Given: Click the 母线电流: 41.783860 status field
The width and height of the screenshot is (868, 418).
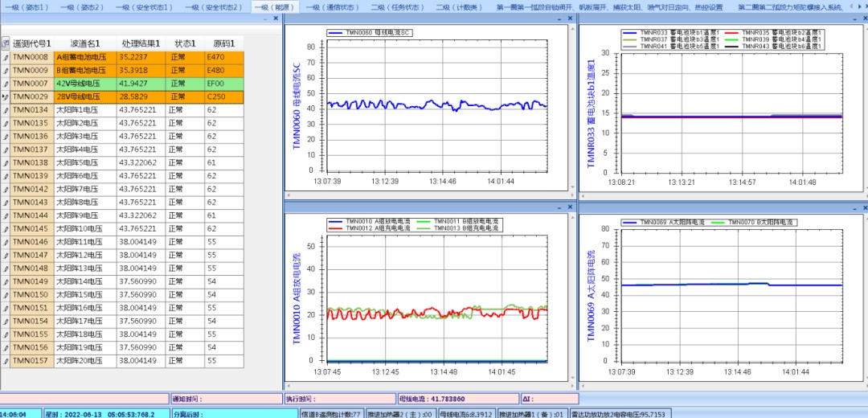Looking at the screenshot, I should (458, 398).
